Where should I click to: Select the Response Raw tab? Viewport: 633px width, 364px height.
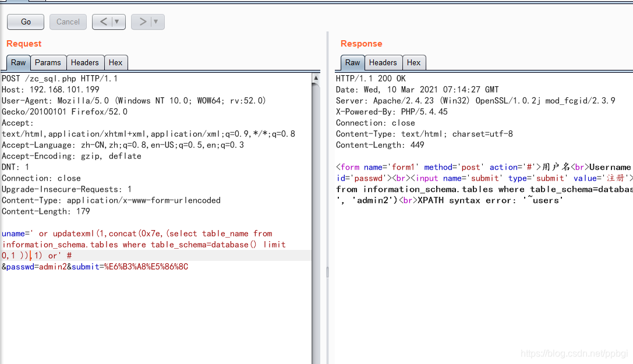point(352,62)
